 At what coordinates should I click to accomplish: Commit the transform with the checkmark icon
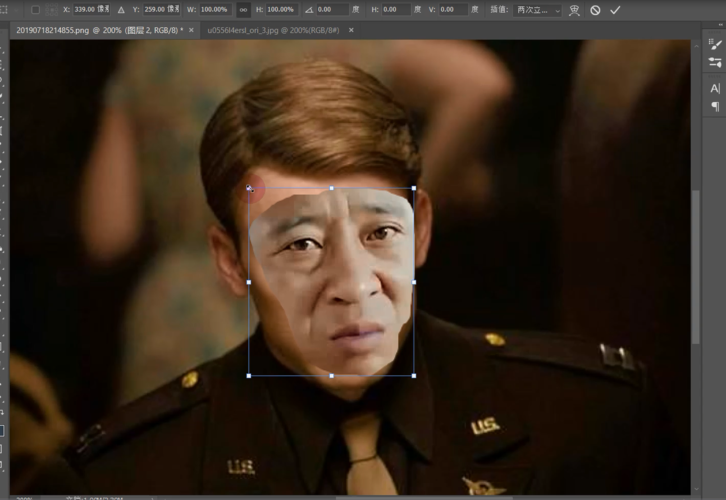(x=615, y=10)
